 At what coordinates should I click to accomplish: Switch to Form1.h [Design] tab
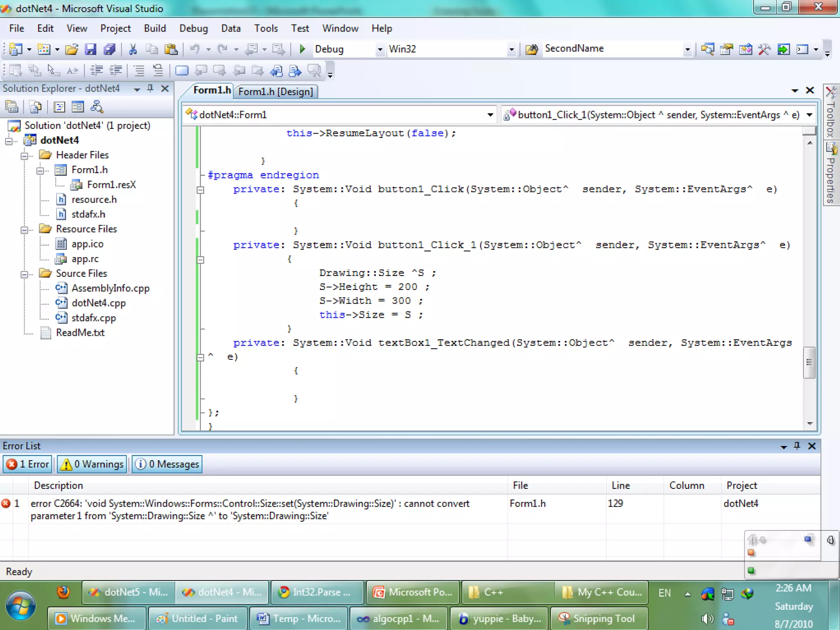point(275,91)
